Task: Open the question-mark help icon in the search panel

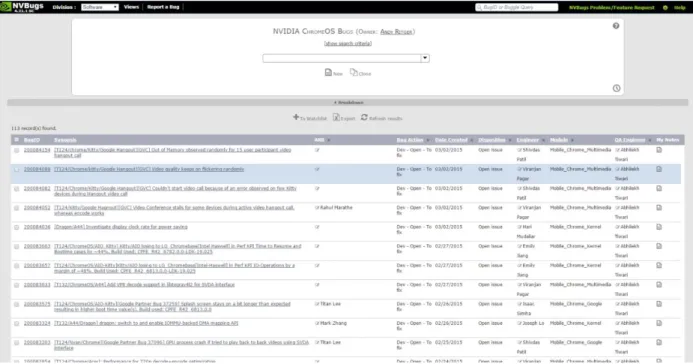Action: 616,26
